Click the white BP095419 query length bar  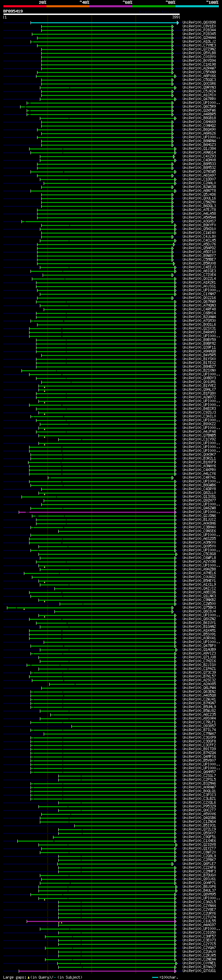(x=91, y=15)
